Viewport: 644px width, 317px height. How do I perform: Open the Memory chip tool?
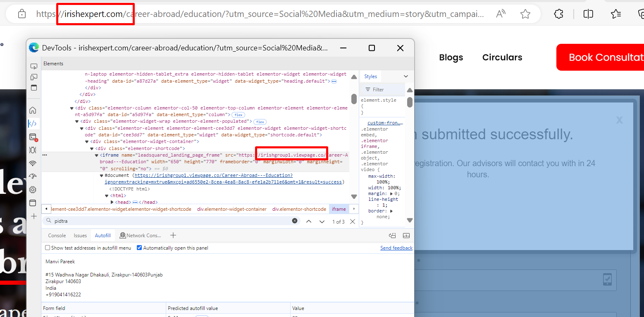coord(33,190)
